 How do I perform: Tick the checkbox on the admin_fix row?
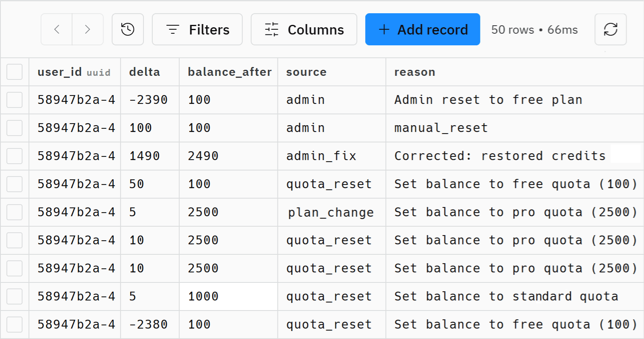(x=14, y=156)
